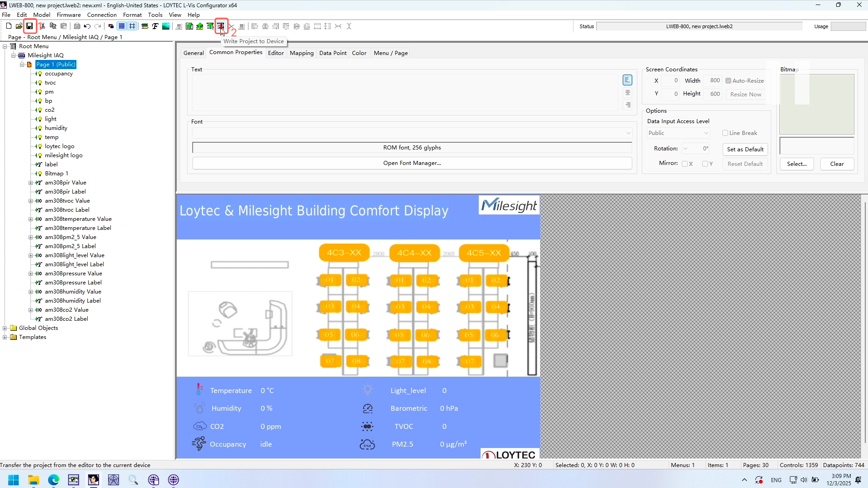Open the magnifier search taskbar app
This screenshot has height=488, width=868.
coord(134,480)
